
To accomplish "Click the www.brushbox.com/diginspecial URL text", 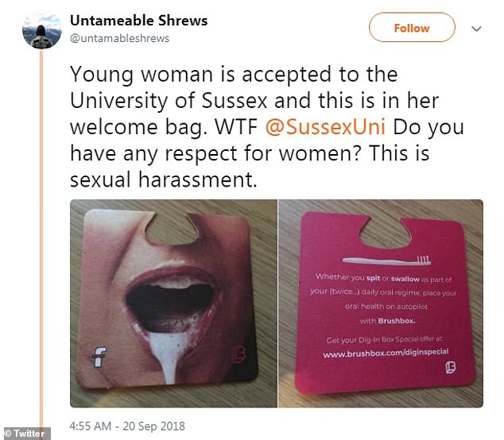I will click(386, 353).
